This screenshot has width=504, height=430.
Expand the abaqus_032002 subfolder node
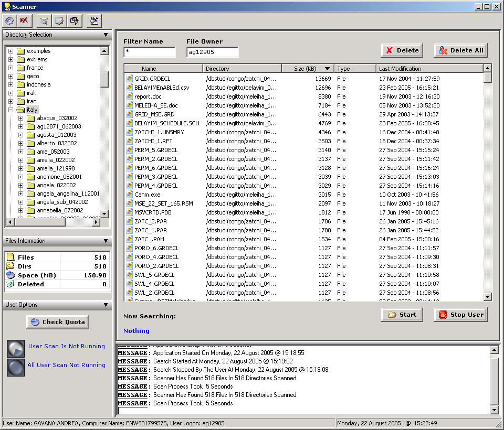click(x=21, y=118)
